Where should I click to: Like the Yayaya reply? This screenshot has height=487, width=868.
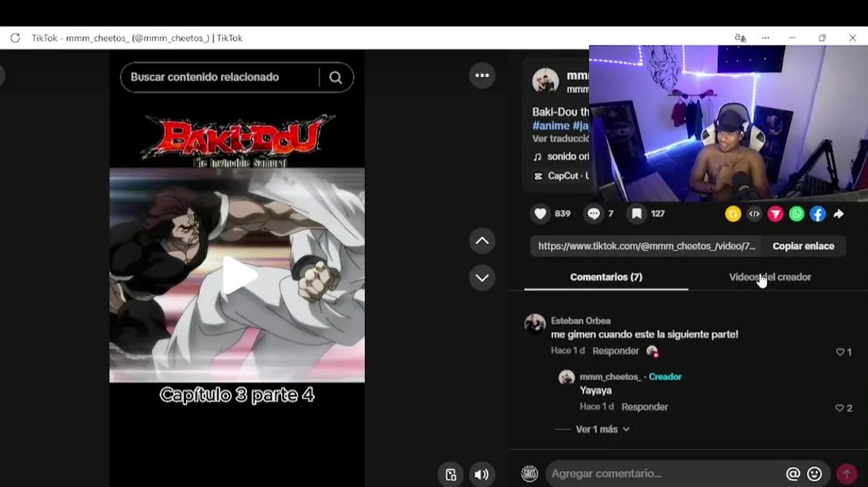pyautogui.click(x=840, y=408)
